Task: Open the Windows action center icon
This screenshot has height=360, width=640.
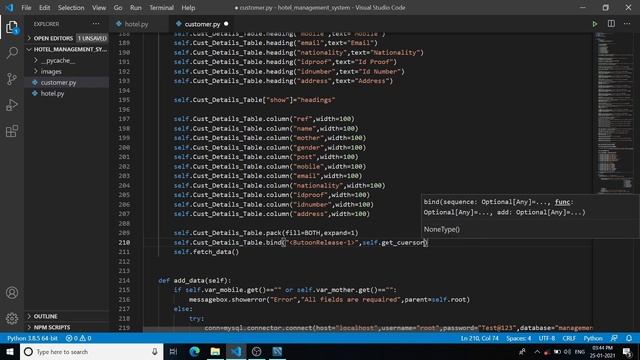Action: [627, 352]
